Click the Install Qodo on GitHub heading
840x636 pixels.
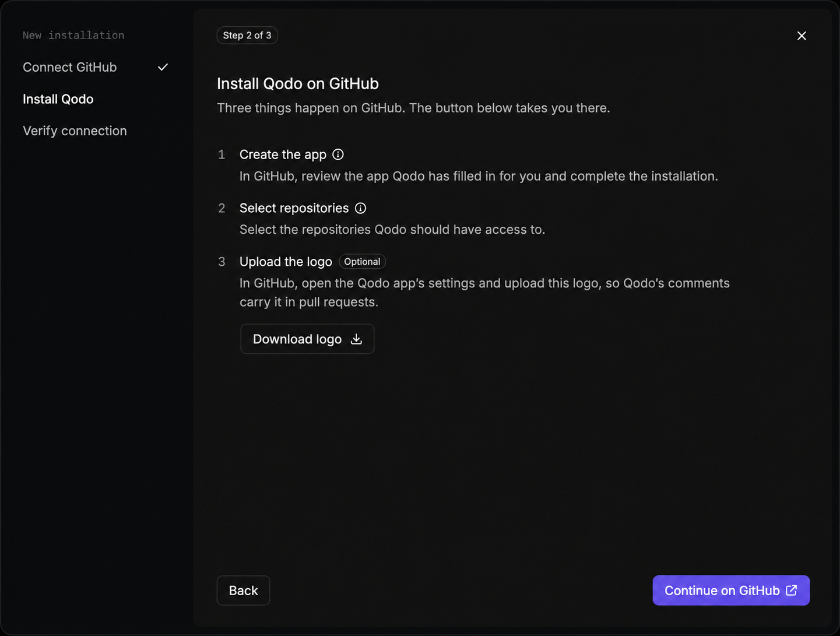coord(298,84)
